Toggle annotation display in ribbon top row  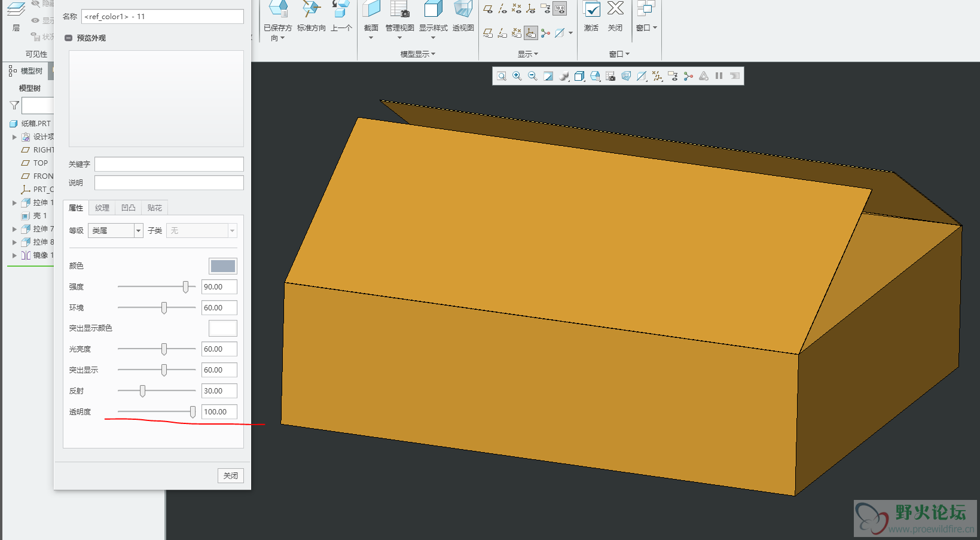(x=545, y=8)
